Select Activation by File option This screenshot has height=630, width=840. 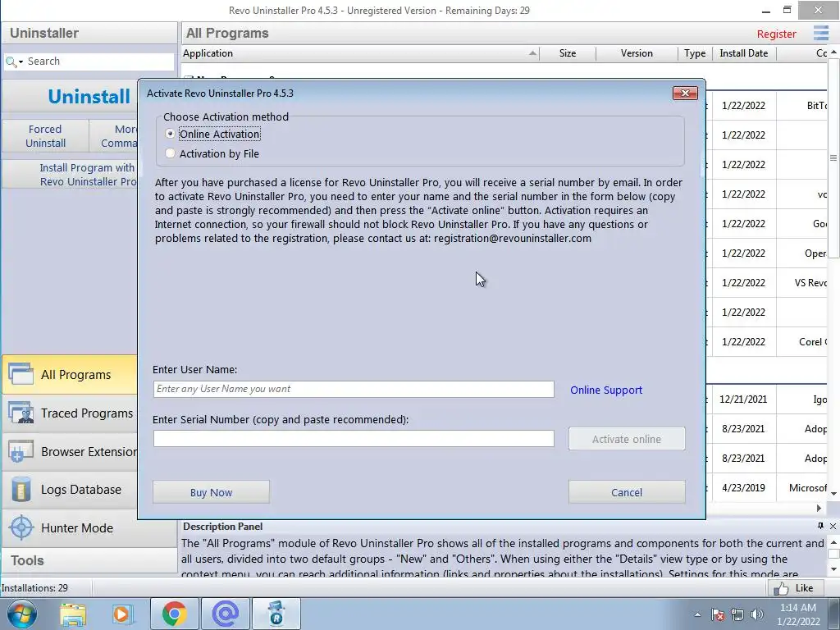pos(170,153)
